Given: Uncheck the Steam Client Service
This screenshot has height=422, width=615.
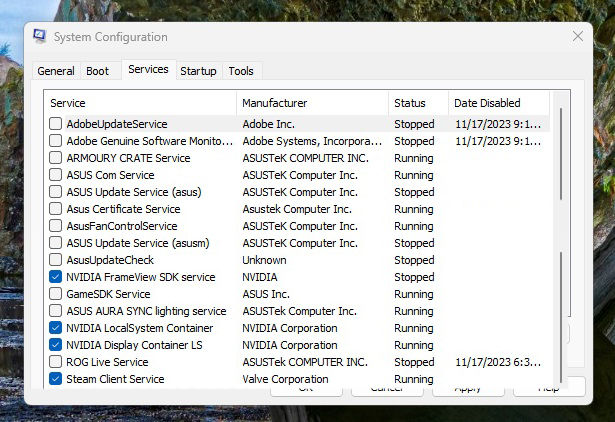Looking at the screenshot, I should tap(55, 379).
